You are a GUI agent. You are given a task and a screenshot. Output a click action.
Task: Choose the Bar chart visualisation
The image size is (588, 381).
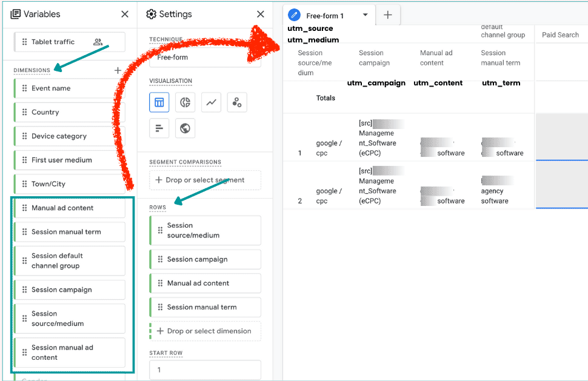[x=159, y=128]
